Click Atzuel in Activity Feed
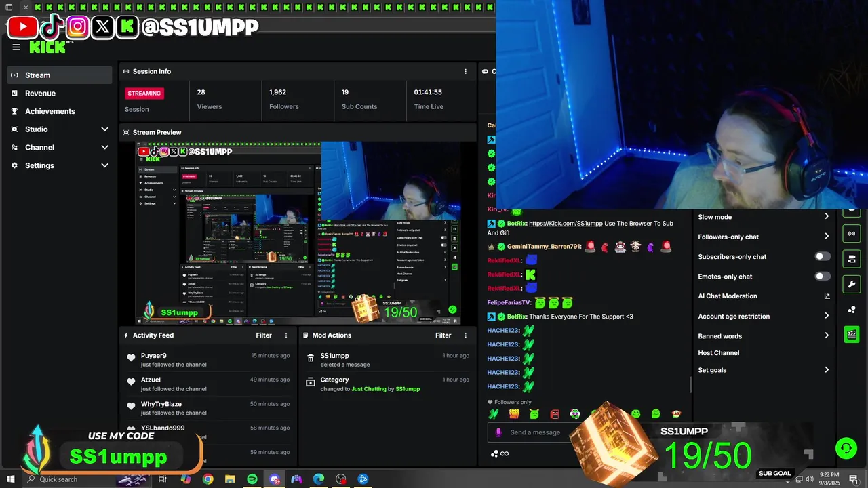 [151, 380]
